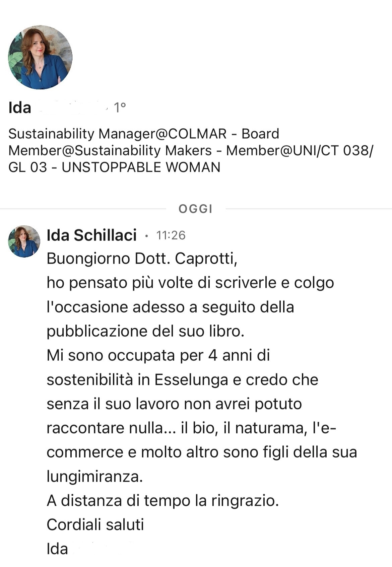Click the 11:26 message timestamp
The height and width of the screenshot is (567, 392).
pos(171,235)
